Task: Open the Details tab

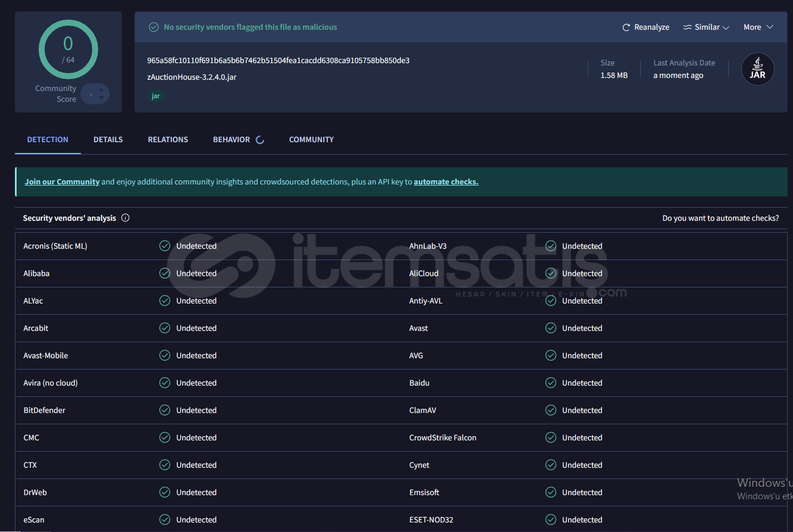Action: [x=108, y=140]
